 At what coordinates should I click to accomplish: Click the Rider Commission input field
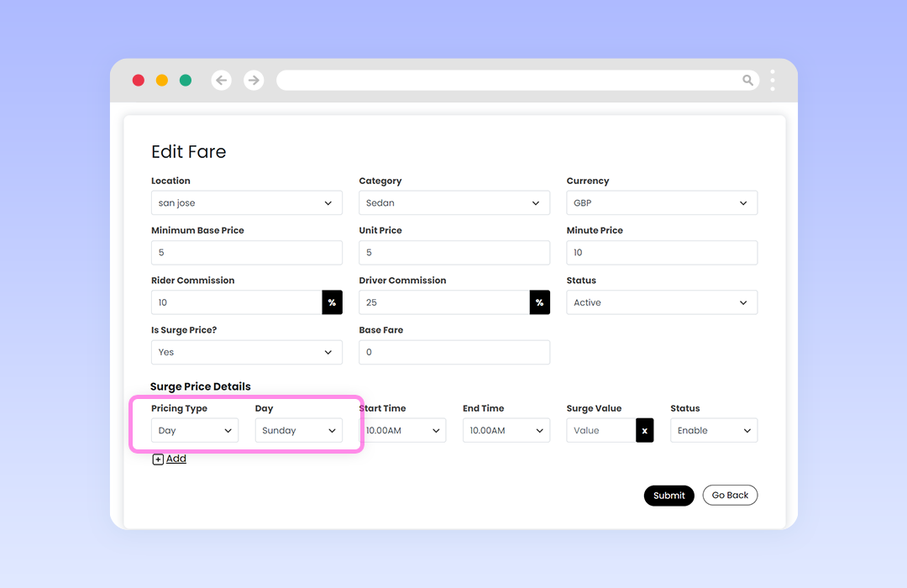(237, 302)
